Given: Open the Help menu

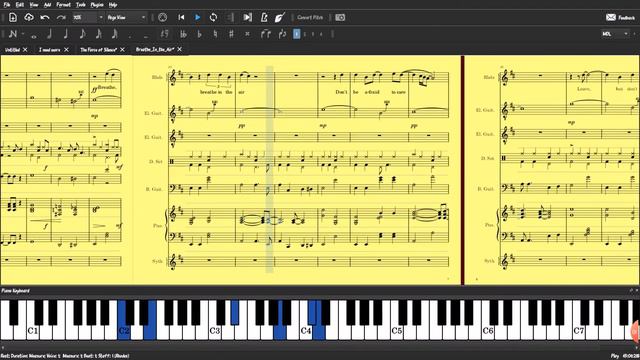Looking at the screenshot, I should [x=113, y=5].
